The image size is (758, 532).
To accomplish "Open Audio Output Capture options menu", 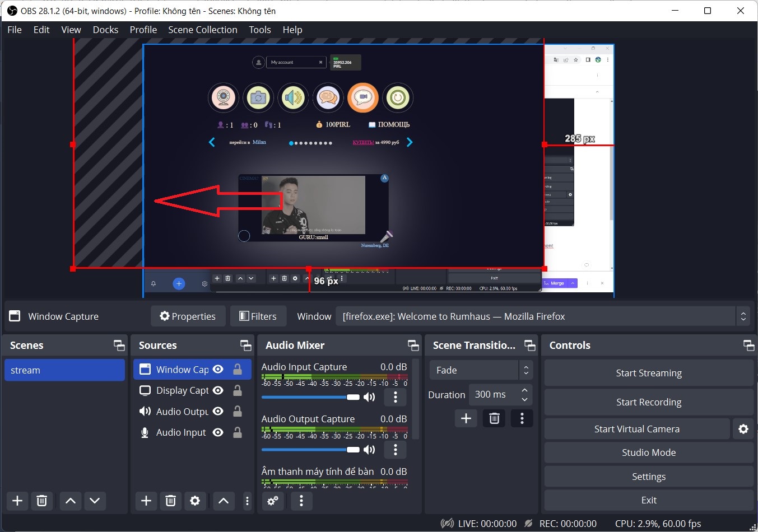I will pos(396,449).
